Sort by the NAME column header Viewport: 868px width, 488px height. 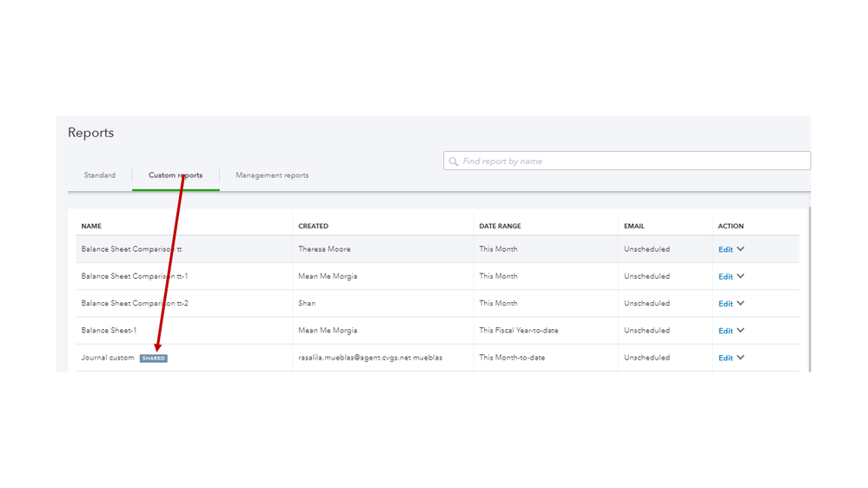click(91, 226)
